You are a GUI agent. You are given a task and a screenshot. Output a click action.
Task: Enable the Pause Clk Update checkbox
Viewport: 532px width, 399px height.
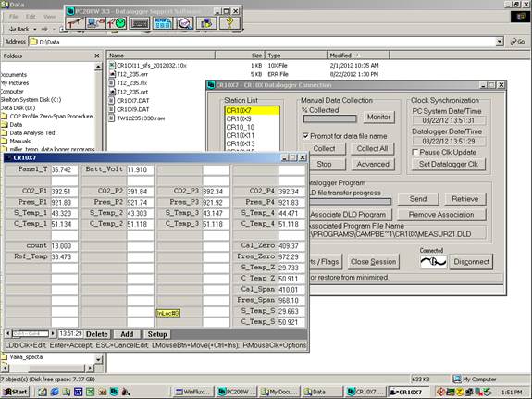414,152
